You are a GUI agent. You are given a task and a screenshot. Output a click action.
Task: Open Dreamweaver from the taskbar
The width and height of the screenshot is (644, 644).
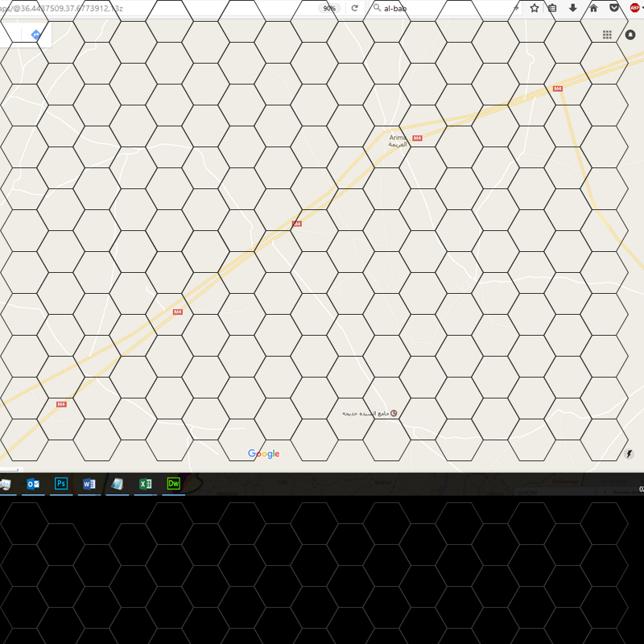(173, 484)
